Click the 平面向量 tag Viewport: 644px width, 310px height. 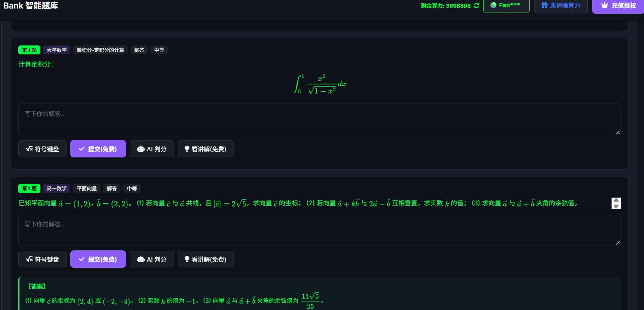[87, 188]
